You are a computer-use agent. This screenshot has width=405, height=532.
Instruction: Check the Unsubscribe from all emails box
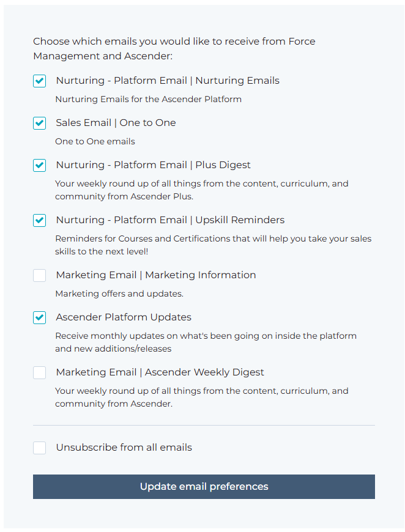pyautogui.click(x=40, y=448)
